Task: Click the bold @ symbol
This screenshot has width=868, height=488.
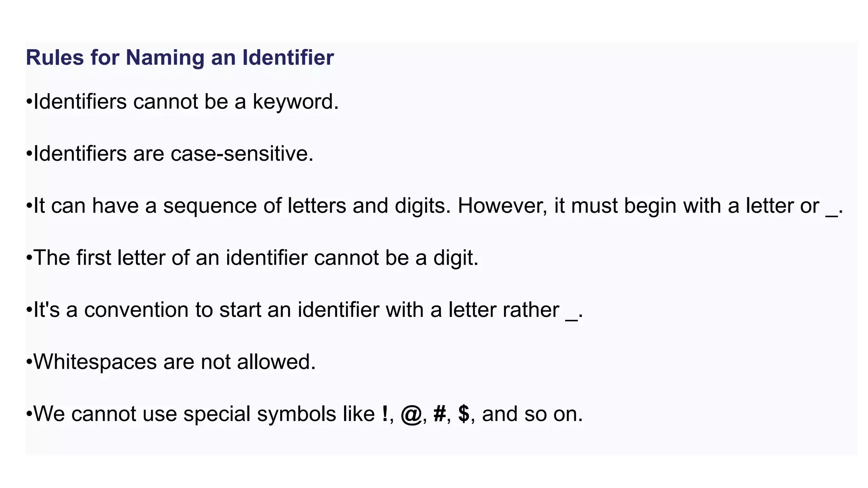Action: (411, 415)
